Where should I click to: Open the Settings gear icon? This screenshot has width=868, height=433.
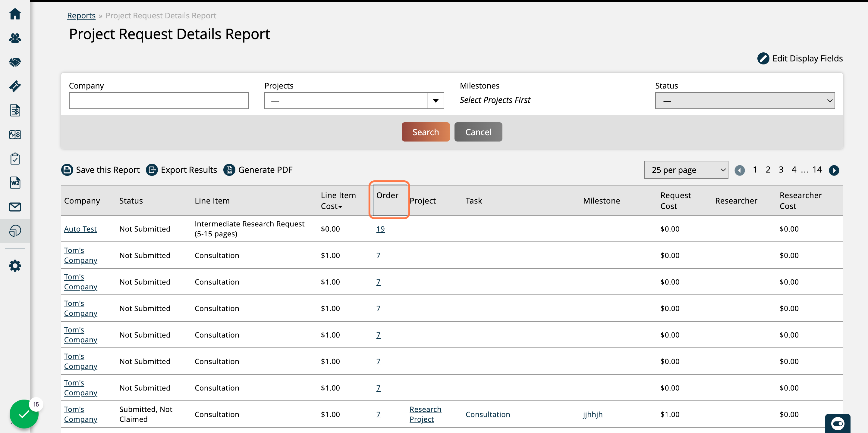pos(15,265)
